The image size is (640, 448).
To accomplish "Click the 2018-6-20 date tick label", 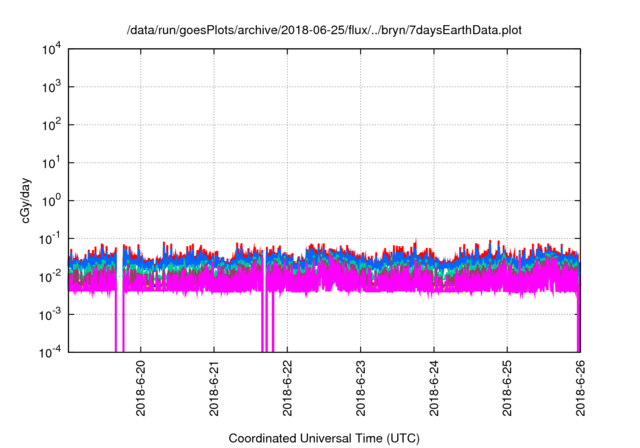I will pos(141,388).
